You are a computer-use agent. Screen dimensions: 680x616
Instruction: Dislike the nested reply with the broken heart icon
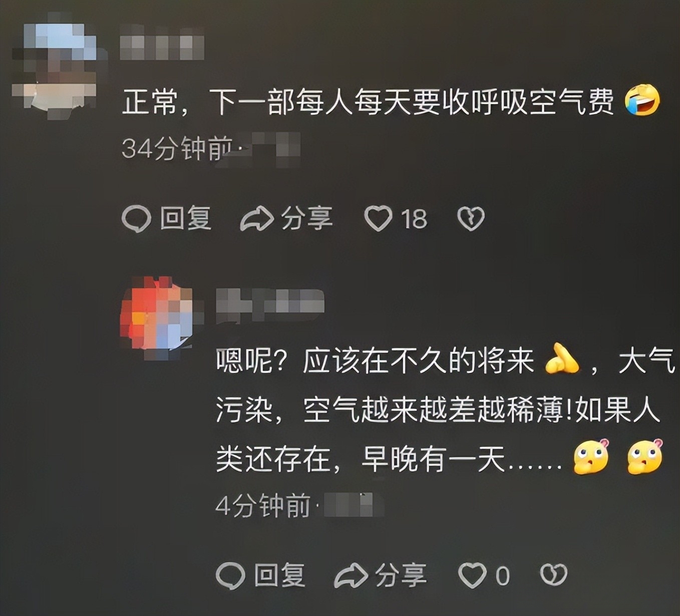coord(553,575)
